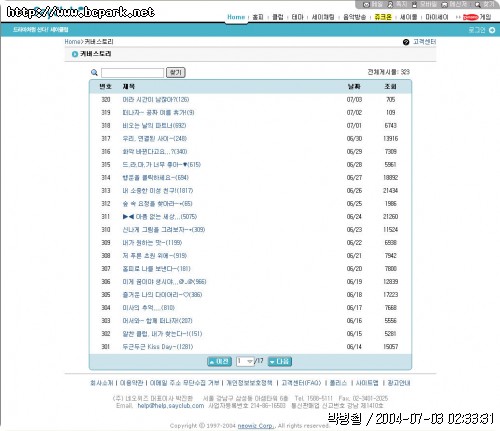
Task: Click the 07/03 date cell
Action: (354, 100)
